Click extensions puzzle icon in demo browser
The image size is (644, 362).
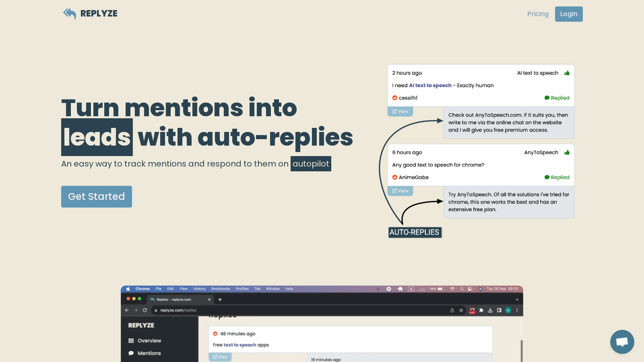click(x=481, y=310)
